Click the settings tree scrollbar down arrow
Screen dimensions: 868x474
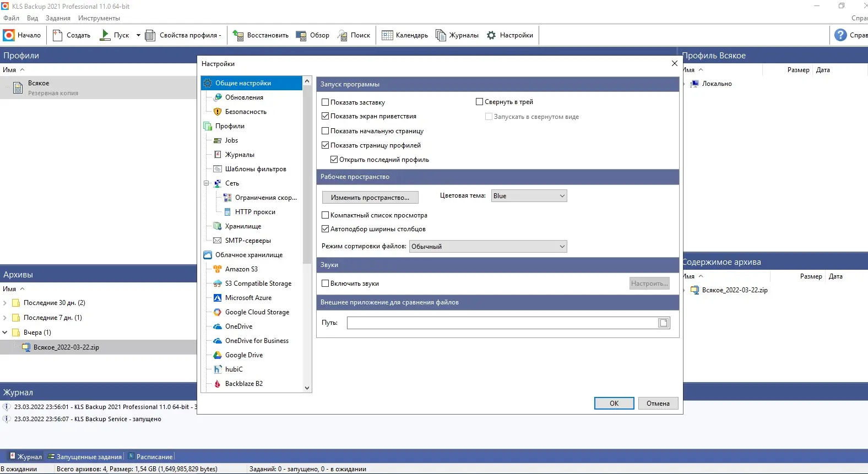[307, 388]
